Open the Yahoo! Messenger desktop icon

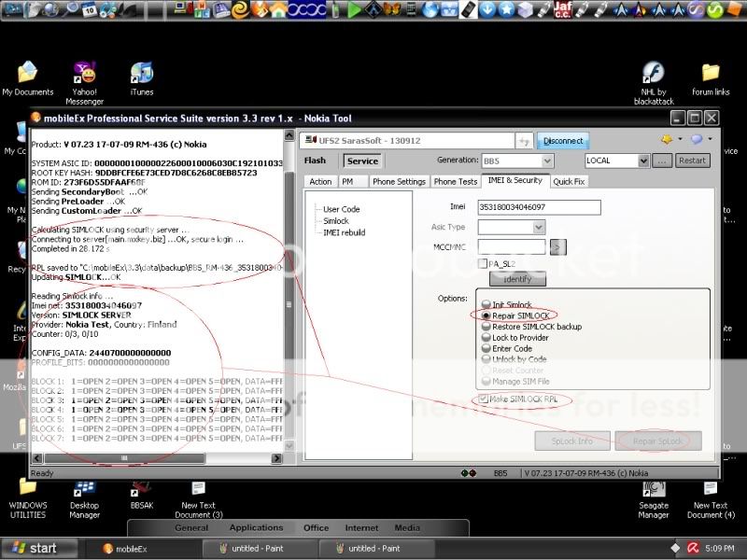click(x=84, y=82)
